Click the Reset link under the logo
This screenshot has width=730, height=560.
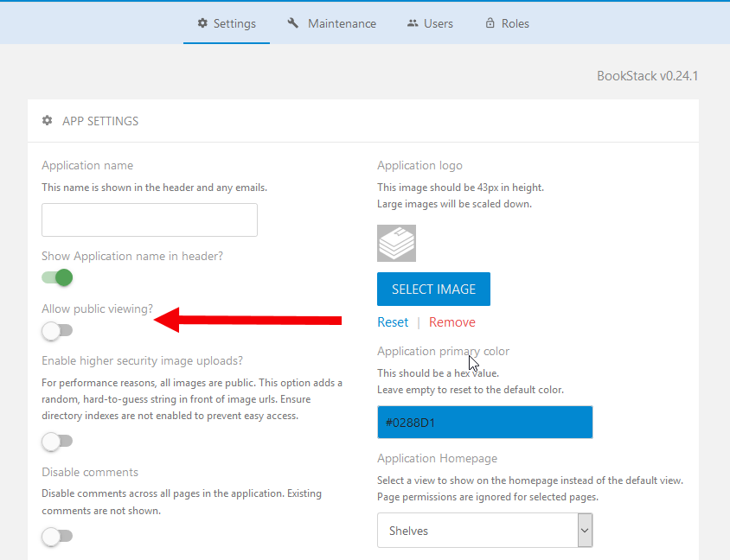(x=393, y=321)
